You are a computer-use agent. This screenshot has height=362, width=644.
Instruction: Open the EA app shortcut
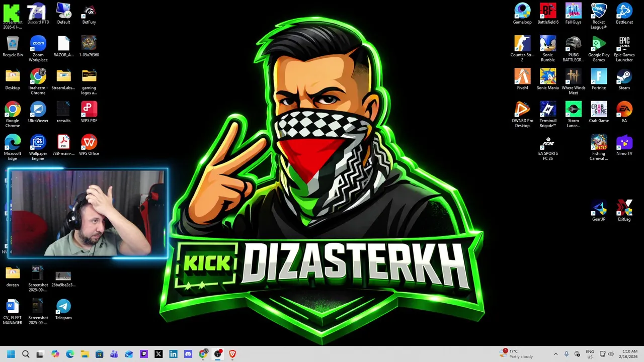point(624,112)
